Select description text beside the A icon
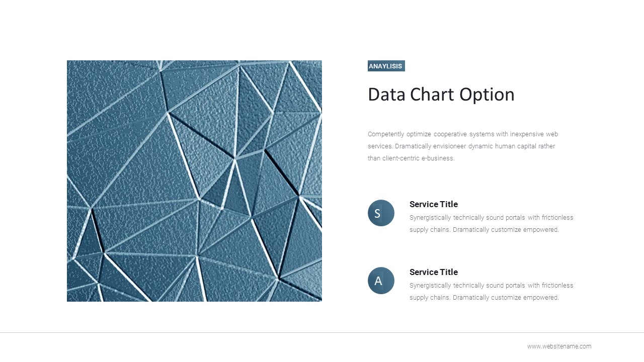Image resolution: width=644 pixels, height=362 pixels. click(491, 292)
